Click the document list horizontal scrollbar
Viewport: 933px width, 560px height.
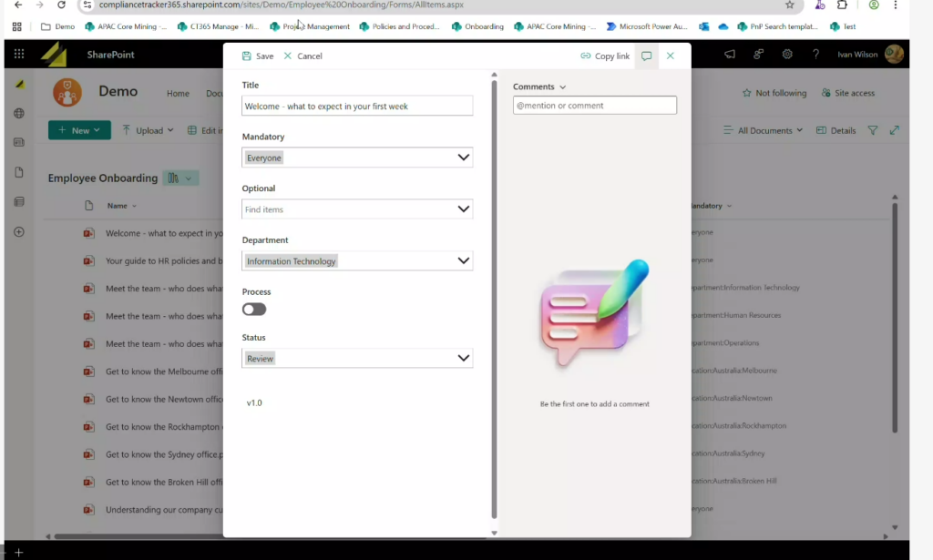271,536
